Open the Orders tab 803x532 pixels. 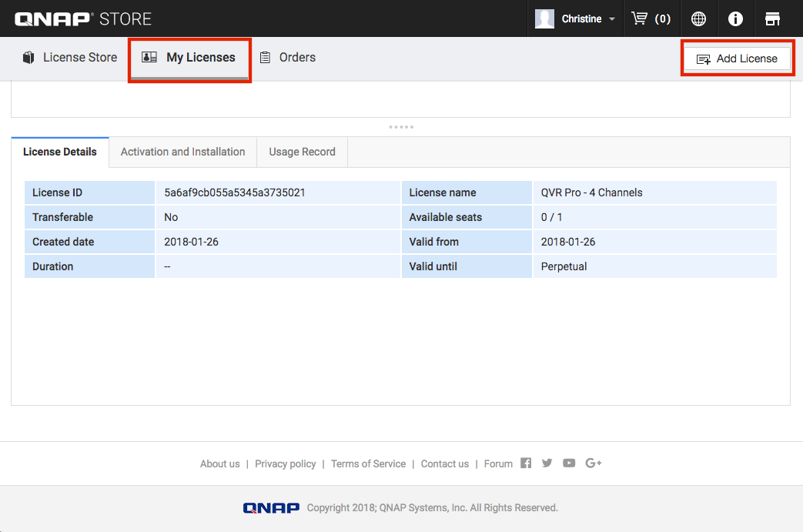(x=287, y=57)
